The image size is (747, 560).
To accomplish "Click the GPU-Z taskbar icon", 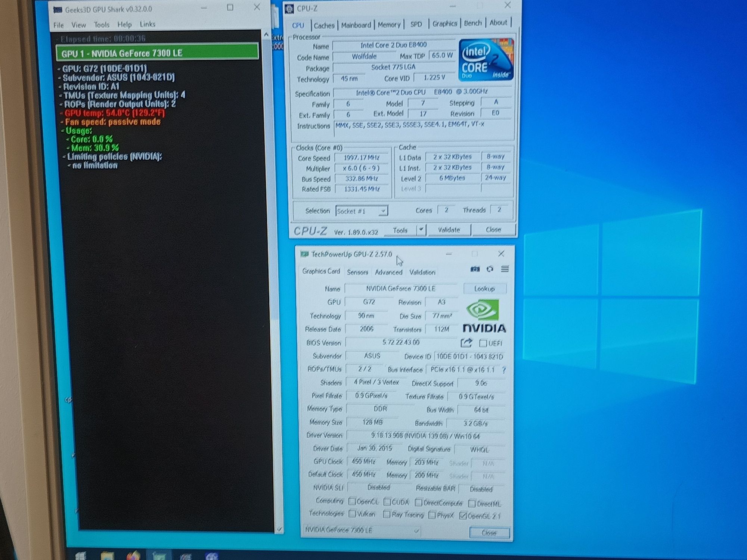I will [159, 556].
